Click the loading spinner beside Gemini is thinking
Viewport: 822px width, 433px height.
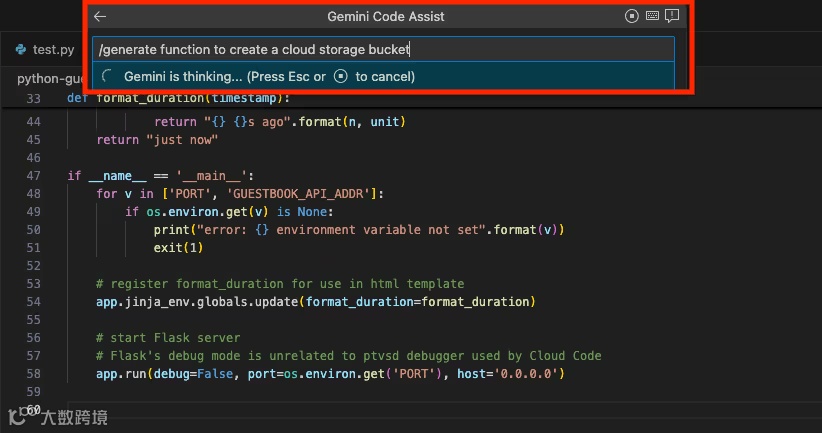(108, 76)
